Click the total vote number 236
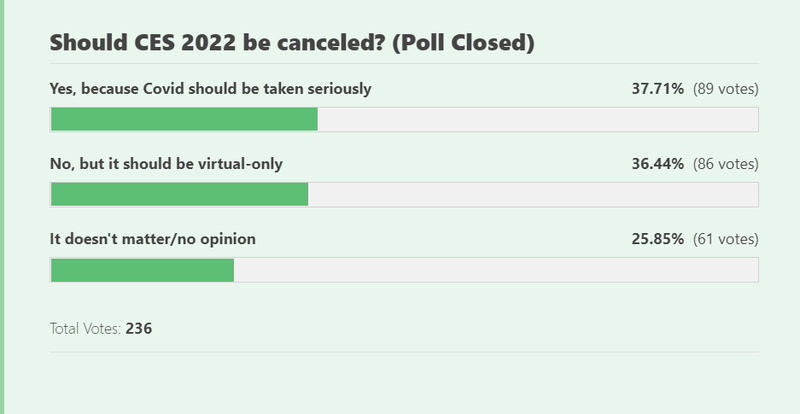The image size is (800, 414). coord(139,328)
